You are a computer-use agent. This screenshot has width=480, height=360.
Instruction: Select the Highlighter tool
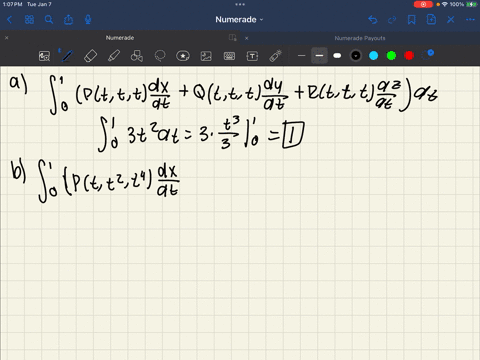point(114,56)
